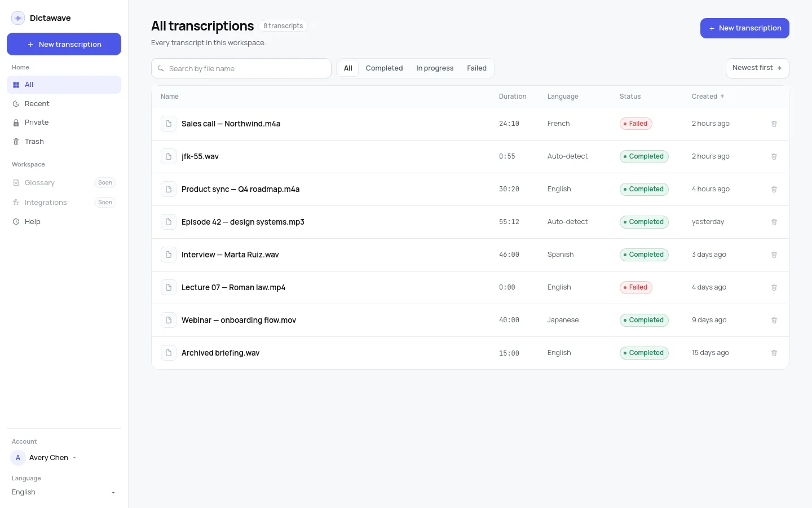Click the Dictawave logo icon
812x508 pixels.
(x=18, y=18)
